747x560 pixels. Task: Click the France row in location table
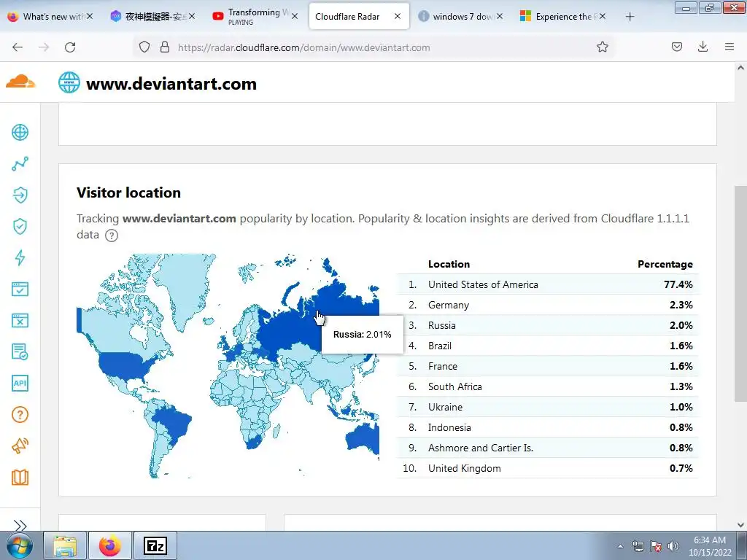tap(548, 366)
